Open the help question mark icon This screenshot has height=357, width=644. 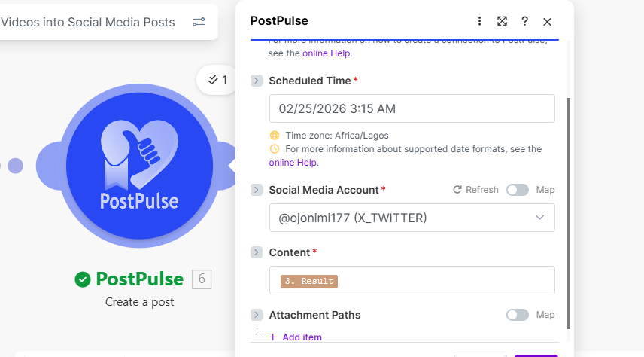(524, 21)
